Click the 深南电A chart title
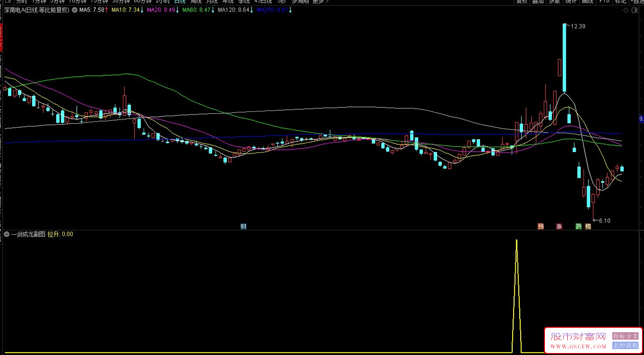The height and width of the screenshot is (355, 644). tap(37, 10)
